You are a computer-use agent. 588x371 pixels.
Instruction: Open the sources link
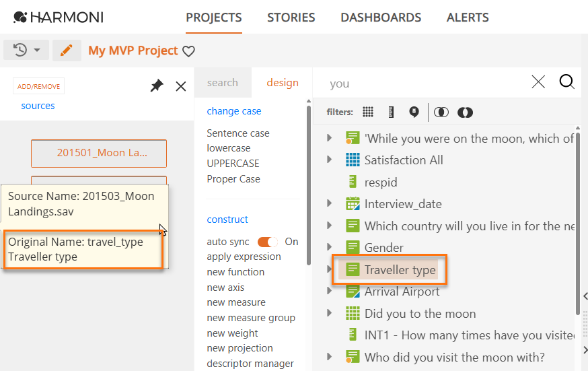38,106
